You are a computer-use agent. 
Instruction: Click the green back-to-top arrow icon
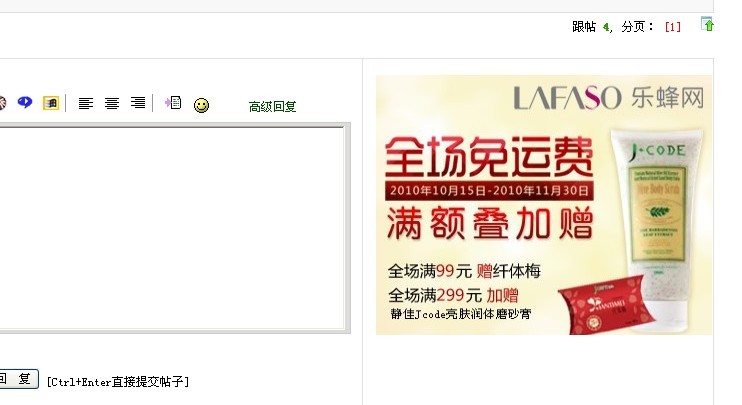point(707,24)
